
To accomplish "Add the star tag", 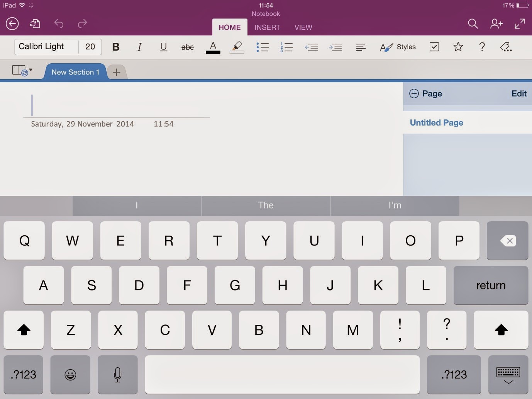I will coord(458,47).
